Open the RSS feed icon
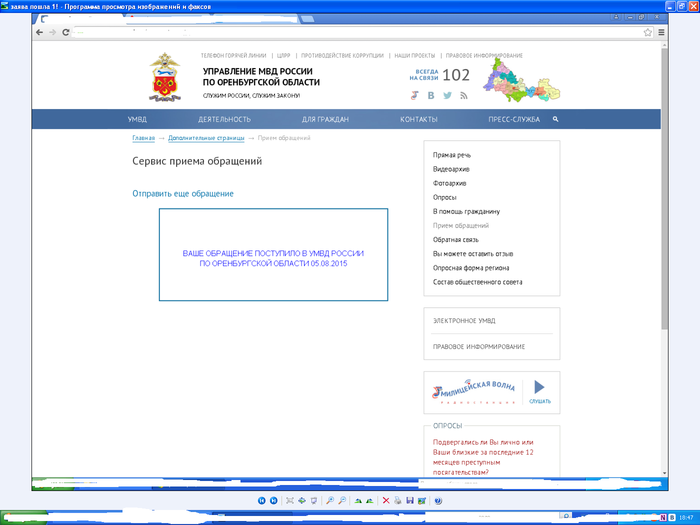The width and height of the screenshot is (700, 525). pyautogui.click(x=464, y=96)
